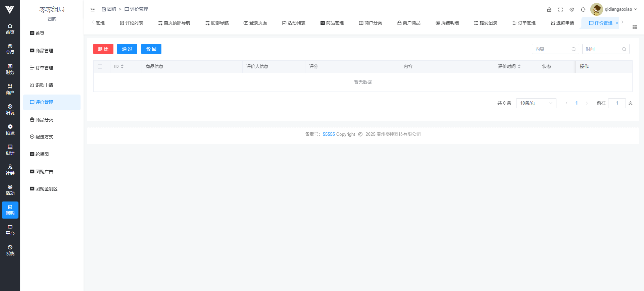Click the red 删除 button
Viewport: 644px width, 291px height.
pyautogui.click(x=103, y=49)
